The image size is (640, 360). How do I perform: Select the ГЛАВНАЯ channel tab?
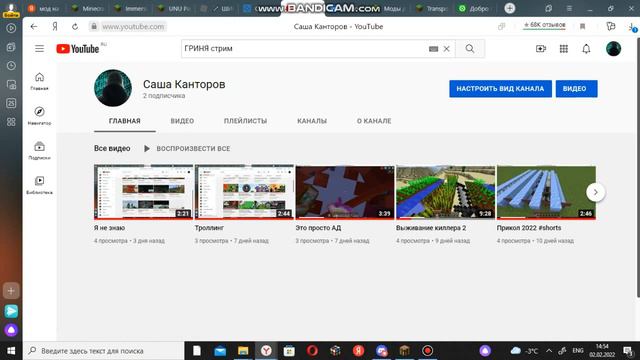(124, 121)
